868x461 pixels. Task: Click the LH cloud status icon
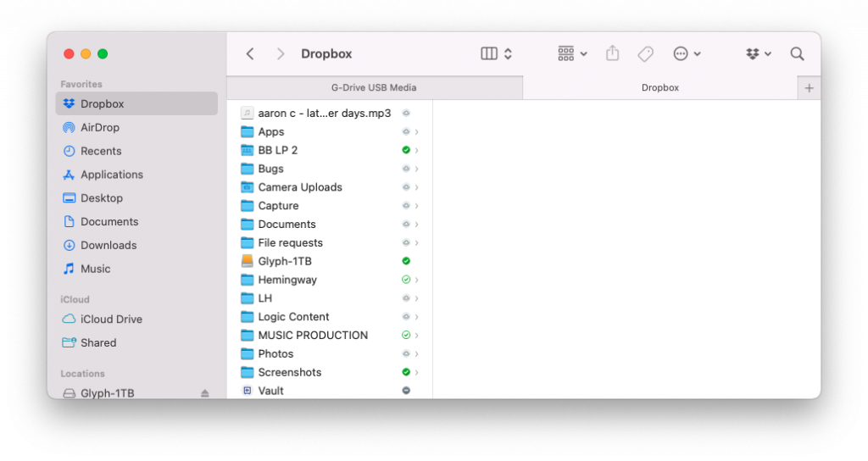click(x=406, y=298)
